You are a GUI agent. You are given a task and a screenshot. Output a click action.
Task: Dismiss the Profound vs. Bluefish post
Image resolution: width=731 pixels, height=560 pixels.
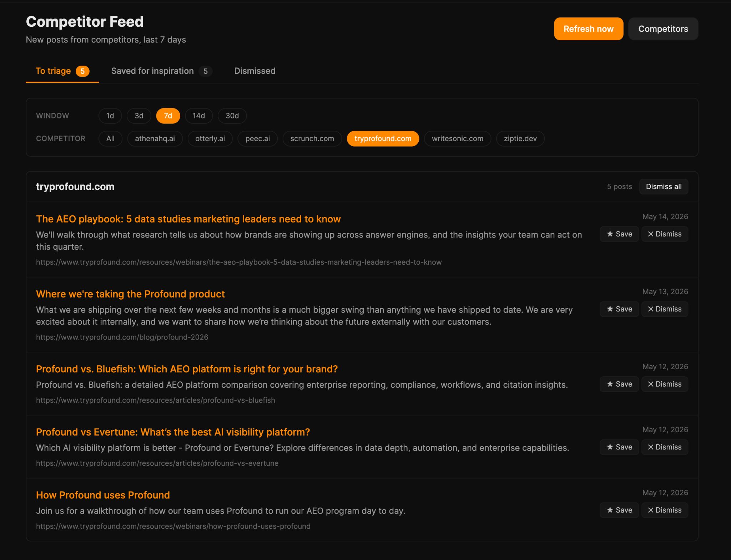665,384
